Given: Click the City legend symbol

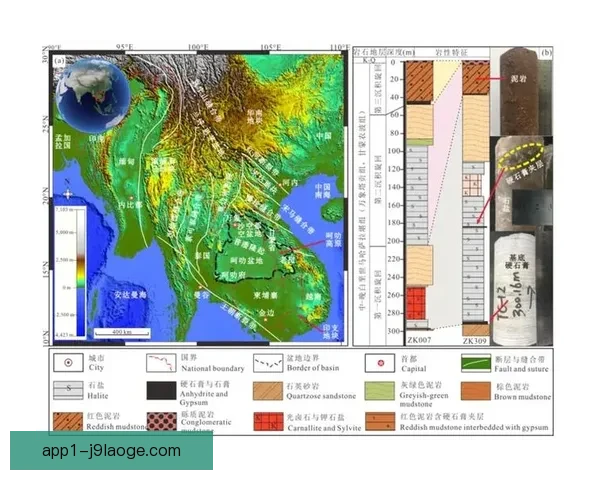Looking at the screenshot, I should [x=68, y=362].
